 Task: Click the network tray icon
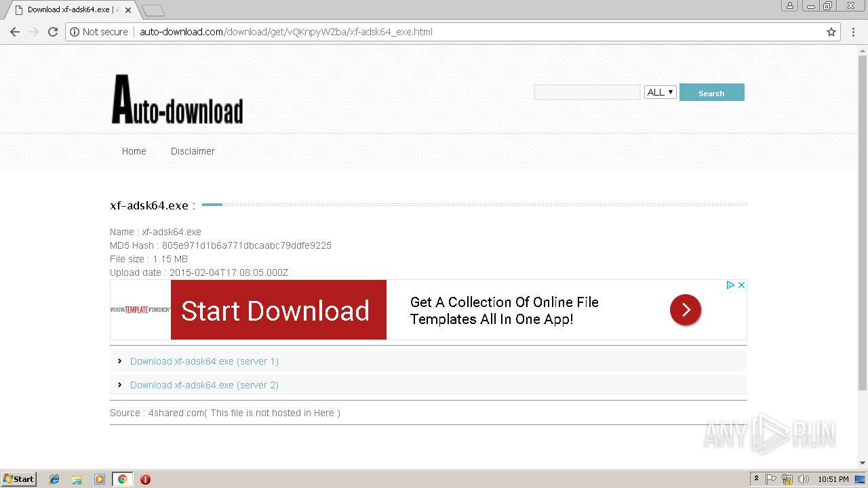(787, 479)
